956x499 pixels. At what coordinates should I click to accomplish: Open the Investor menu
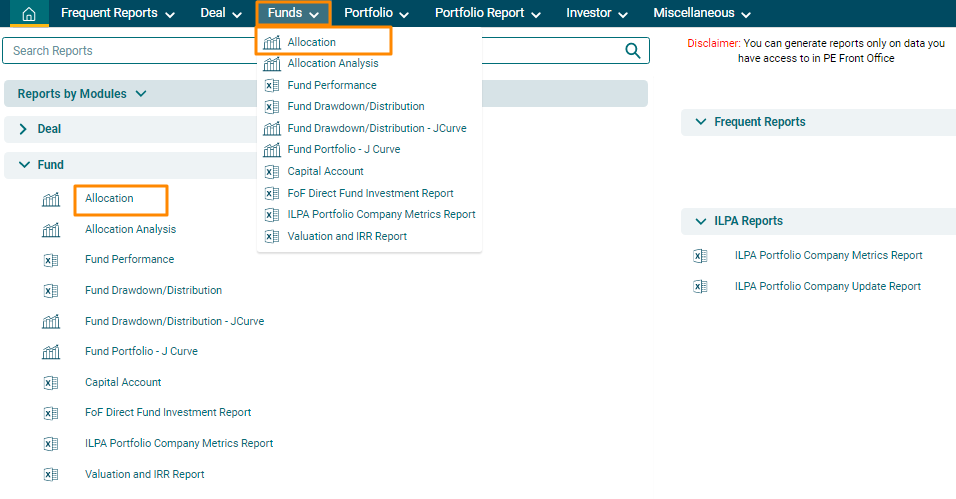click(597, 14)
